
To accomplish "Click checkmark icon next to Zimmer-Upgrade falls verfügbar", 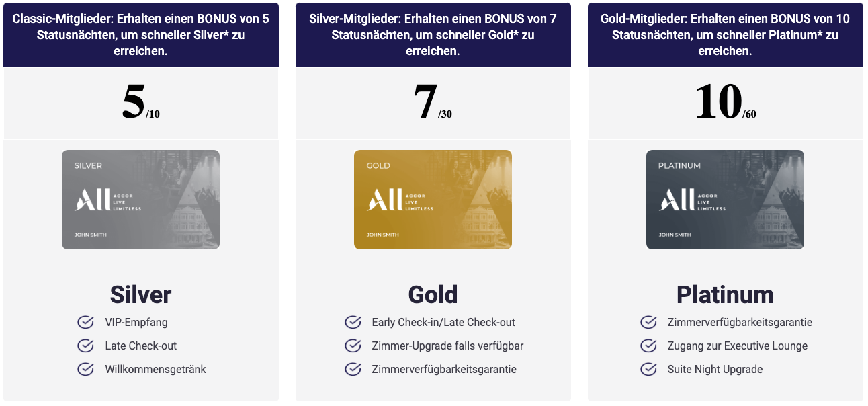I will pos(353,346).
